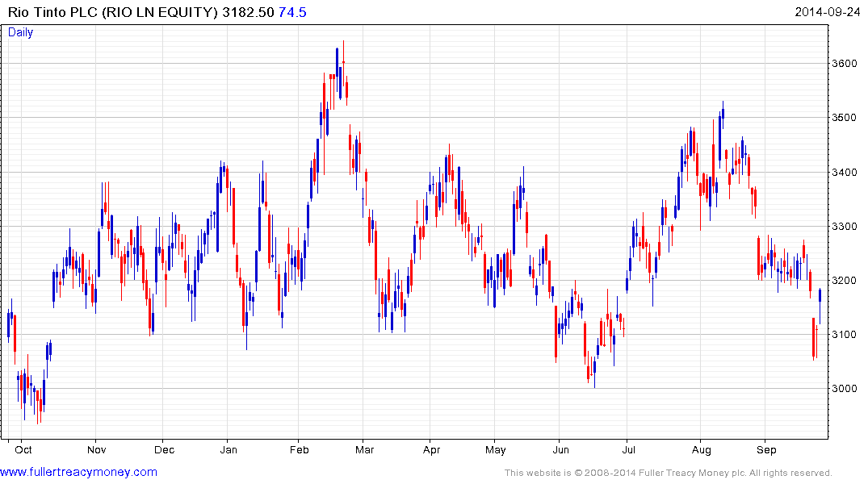Click the 3400 price axis label
This screenshot has height=484, width=868.
coord(845,173)
